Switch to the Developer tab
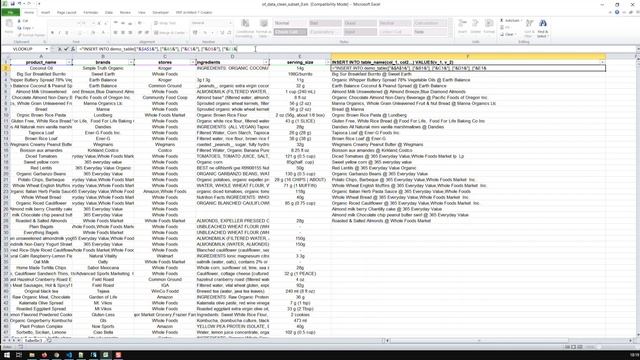Image resolution: width=640 pixels, height=360 pixels. click(160, 13)
